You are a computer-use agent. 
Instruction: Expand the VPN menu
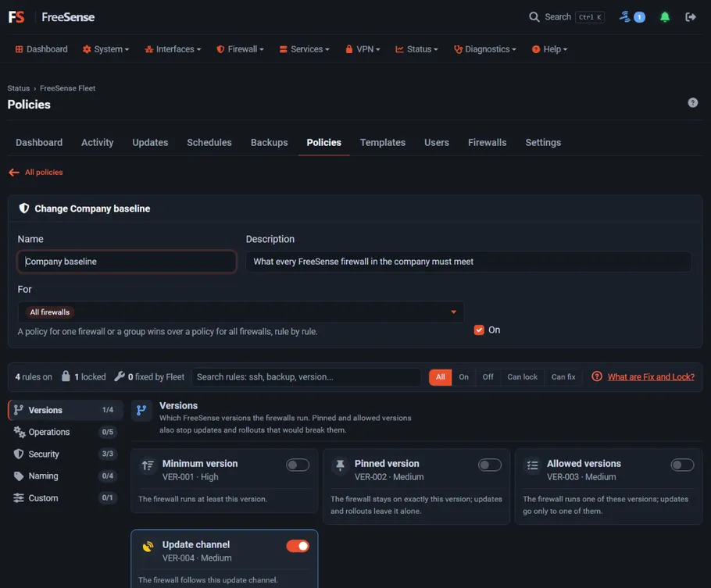363,49
